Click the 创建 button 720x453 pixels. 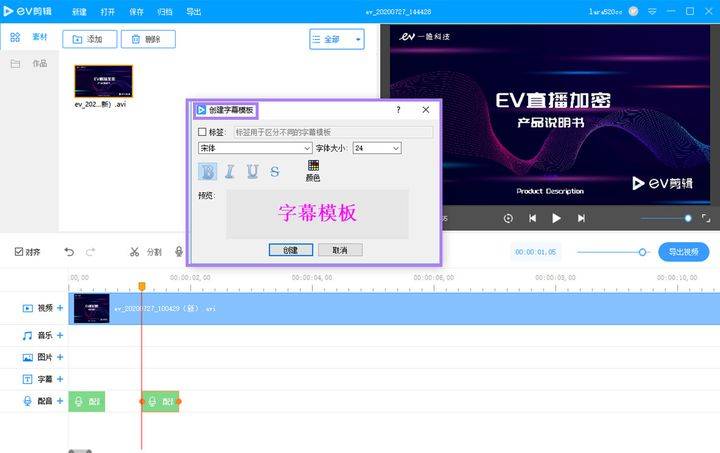click(290, 250)
